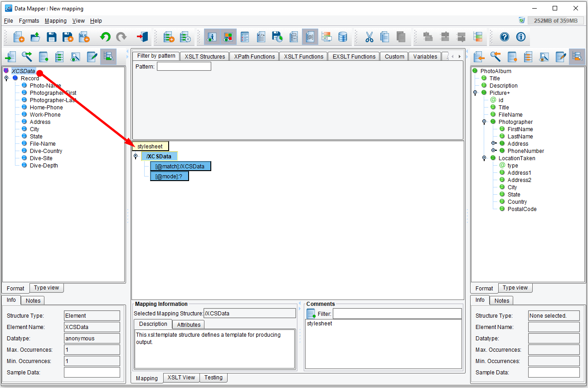
Task: Collapse the Picture+ node in target tree
Action: point(475,93)
